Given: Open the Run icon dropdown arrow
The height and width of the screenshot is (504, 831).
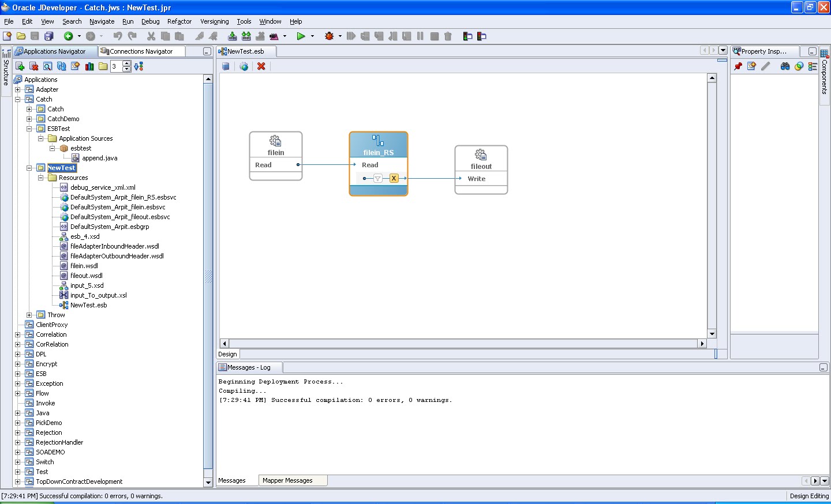Looking at the screenshot, I should coord(312,36).
